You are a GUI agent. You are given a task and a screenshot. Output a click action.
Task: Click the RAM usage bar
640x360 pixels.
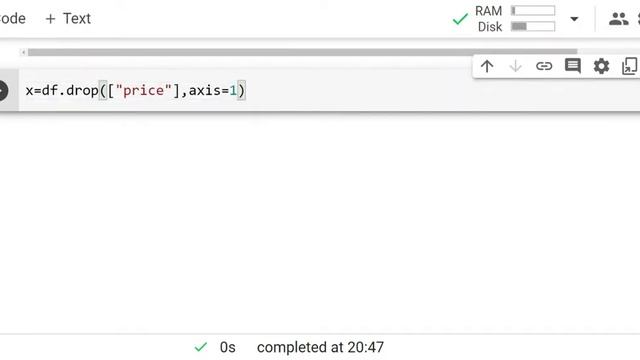[533, 11]
